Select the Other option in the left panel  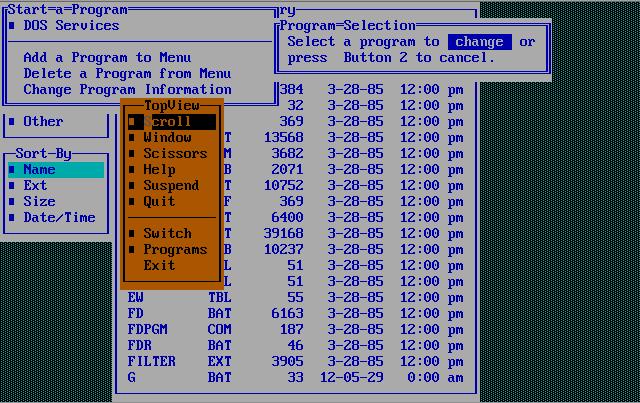pos(43,122)
